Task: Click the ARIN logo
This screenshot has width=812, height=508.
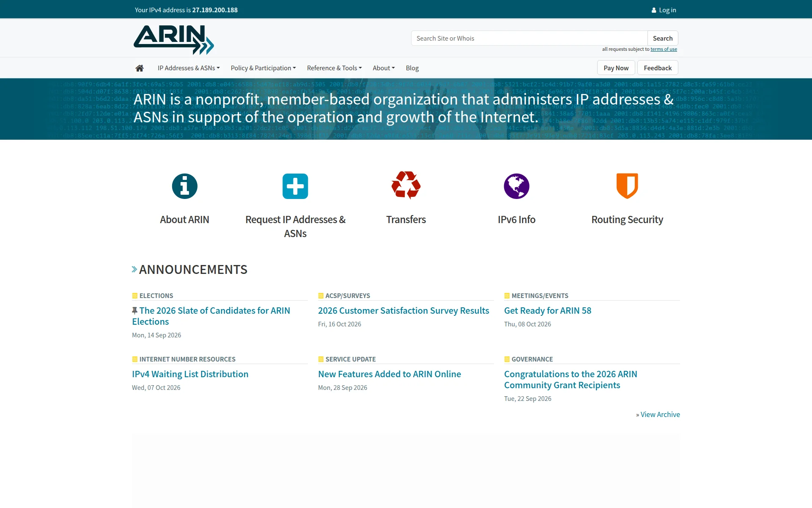Action: click(x=174, y=40)
